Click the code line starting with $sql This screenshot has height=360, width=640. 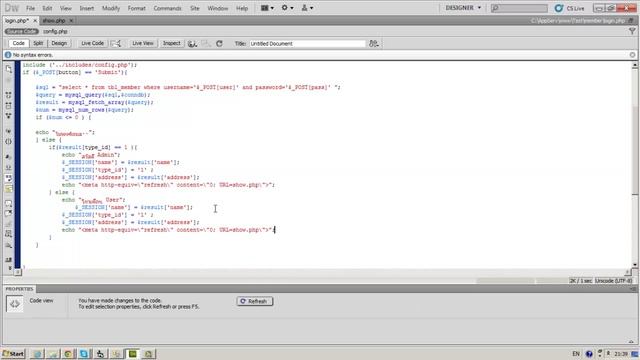coord(188,87)
